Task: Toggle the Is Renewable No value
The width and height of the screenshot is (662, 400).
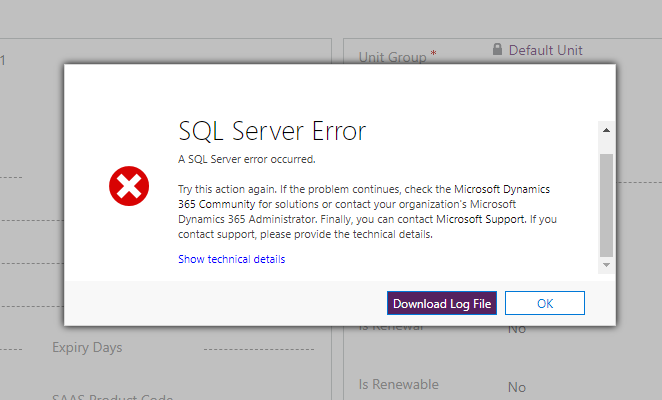Action: coord(517,387)
